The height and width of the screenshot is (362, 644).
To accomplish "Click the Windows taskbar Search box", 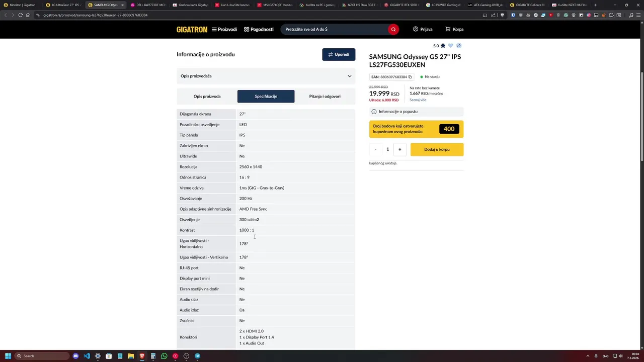I will tap(42, 356).
